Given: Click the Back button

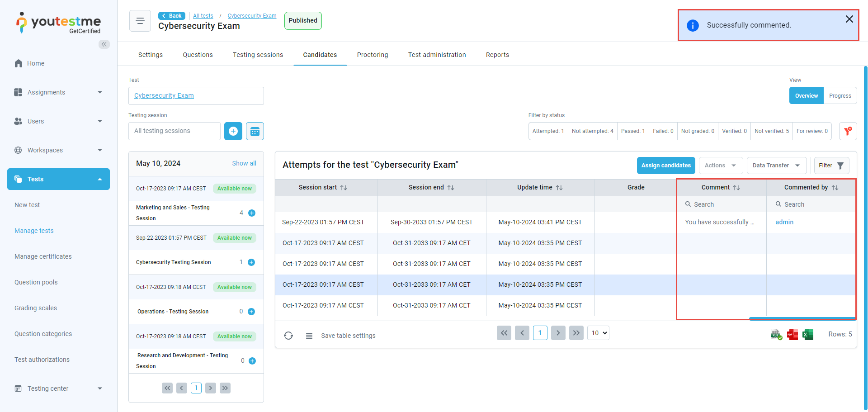Looking at the screenshot, I should pyautogui.click(x=172, y=16).
